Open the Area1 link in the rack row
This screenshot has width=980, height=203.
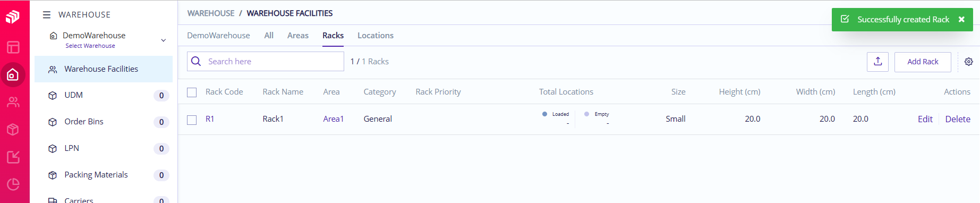point(333,119)
